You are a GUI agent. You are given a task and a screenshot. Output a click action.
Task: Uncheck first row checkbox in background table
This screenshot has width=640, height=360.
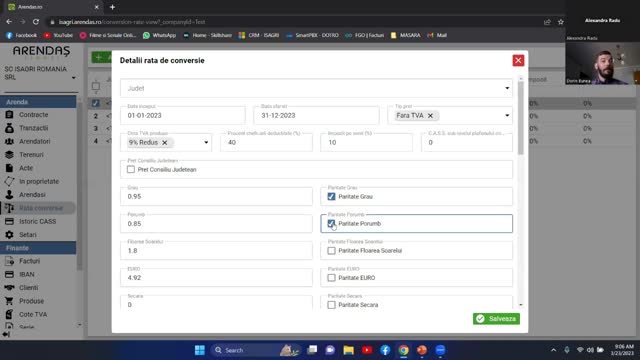pos(96,103)
